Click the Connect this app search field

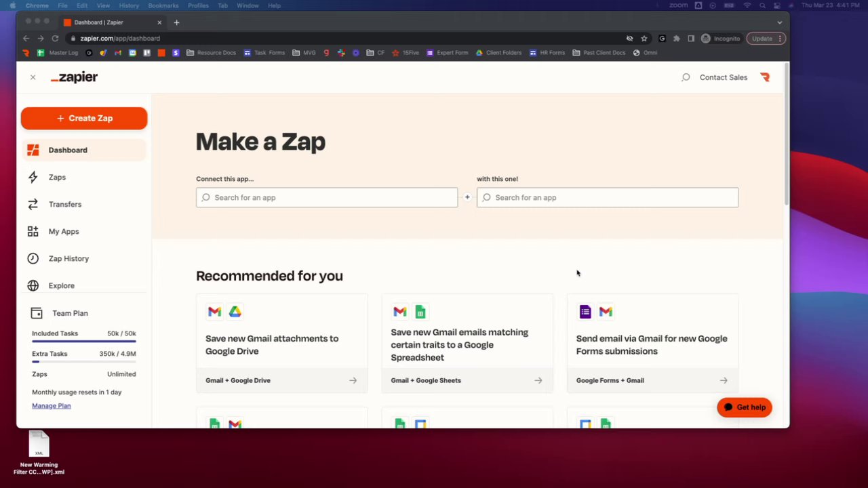point(327,197)
